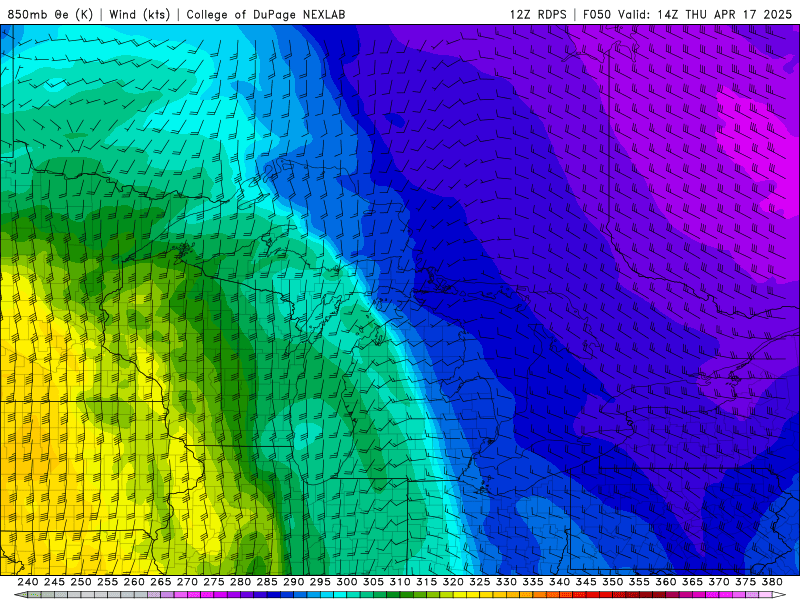Select the 270 value on color scale
This screenshot has width=800, height=600.
point(187,582)
